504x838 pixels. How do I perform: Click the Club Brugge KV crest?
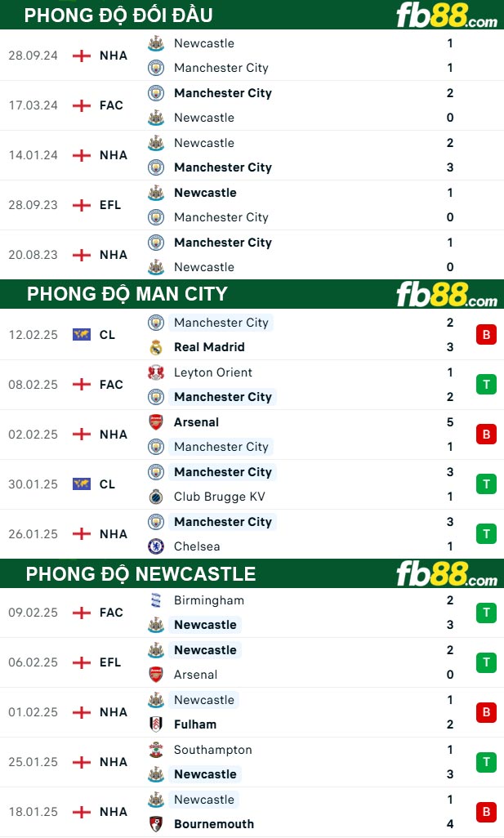click(x=155, y=497)
